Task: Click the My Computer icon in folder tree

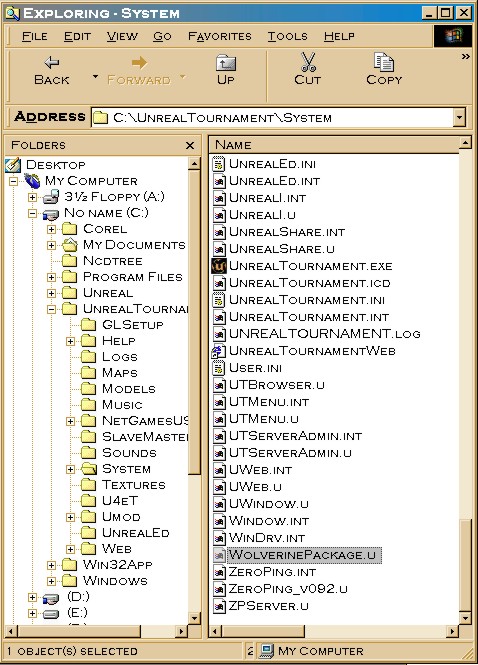Action: (x=32, y=181)
